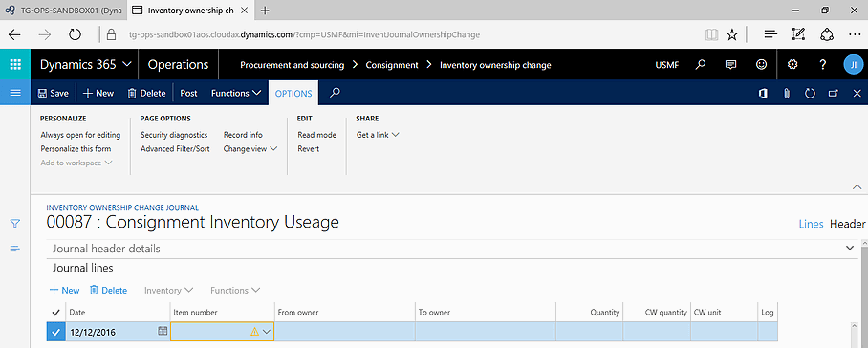Switch to the Lines view
This screenshot has height=348, width=868.
[811, 224]
